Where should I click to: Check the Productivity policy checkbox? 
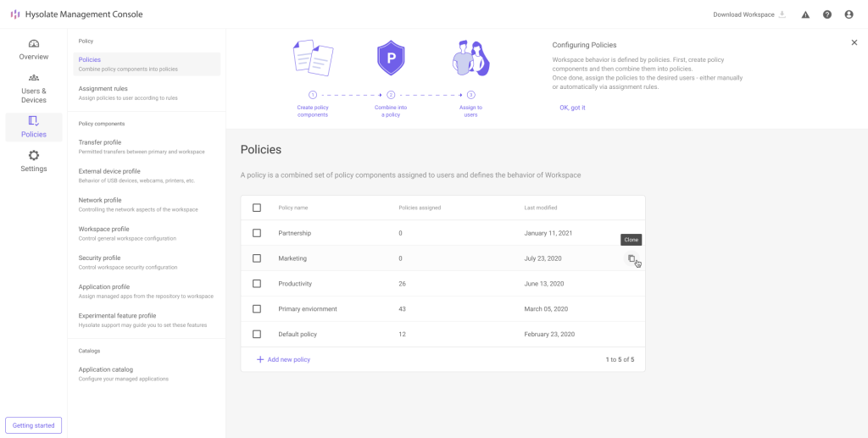[257, 284]
